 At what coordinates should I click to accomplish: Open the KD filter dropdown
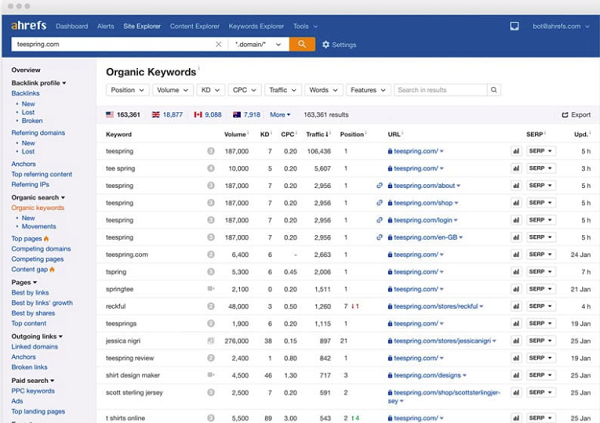coord(210,90)
